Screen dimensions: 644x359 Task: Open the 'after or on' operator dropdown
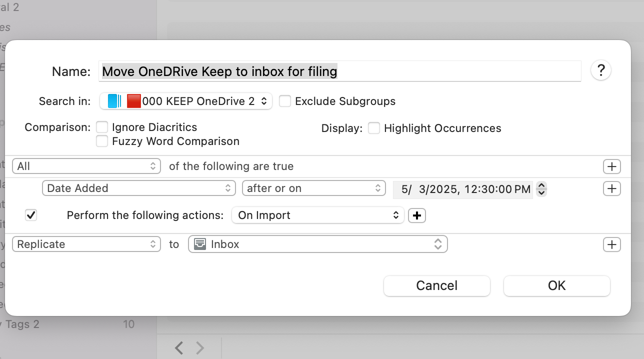click(x=313, y=188)
